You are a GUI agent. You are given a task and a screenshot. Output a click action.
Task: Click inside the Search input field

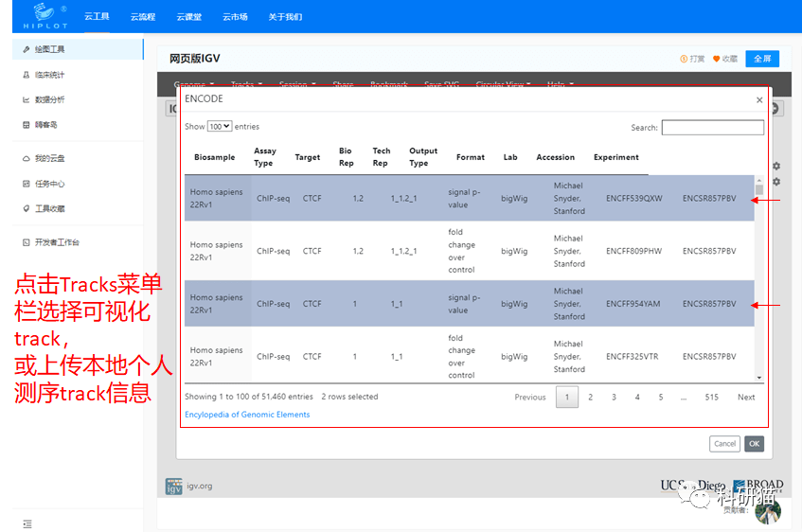712,128
